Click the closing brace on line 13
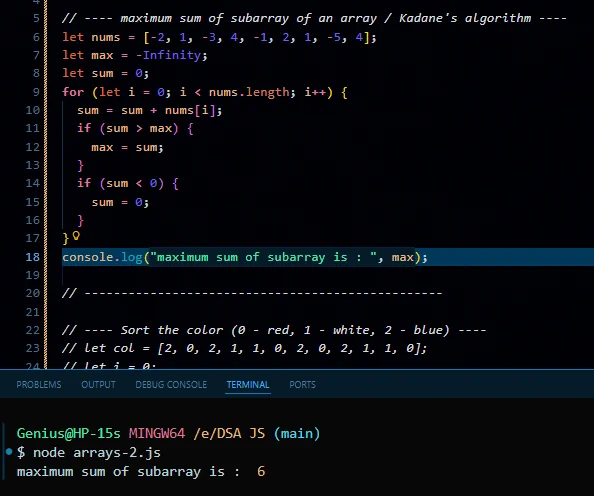The height and width of the screenshot is (496, 594). tap(80, 166)
